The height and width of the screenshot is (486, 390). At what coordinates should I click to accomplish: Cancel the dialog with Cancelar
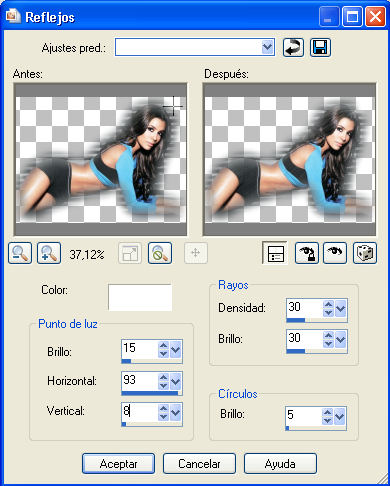click(x=199, y=464)
